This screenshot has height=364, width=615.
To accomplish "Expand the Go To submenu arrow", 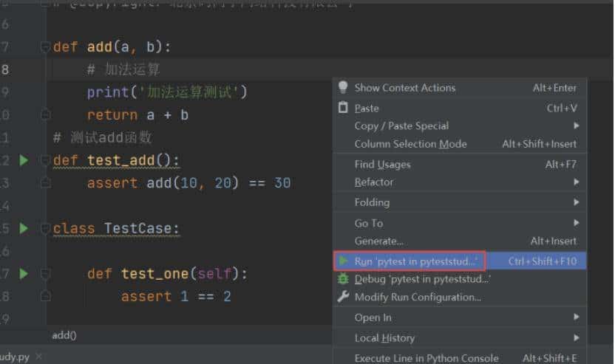I will click(x=576, y=223).
